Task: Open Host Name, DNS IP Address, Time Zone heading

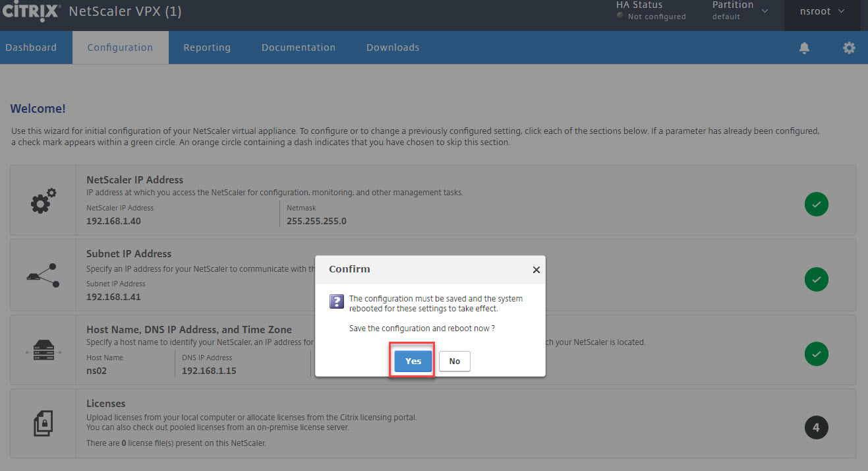Action: click(189, 329)
